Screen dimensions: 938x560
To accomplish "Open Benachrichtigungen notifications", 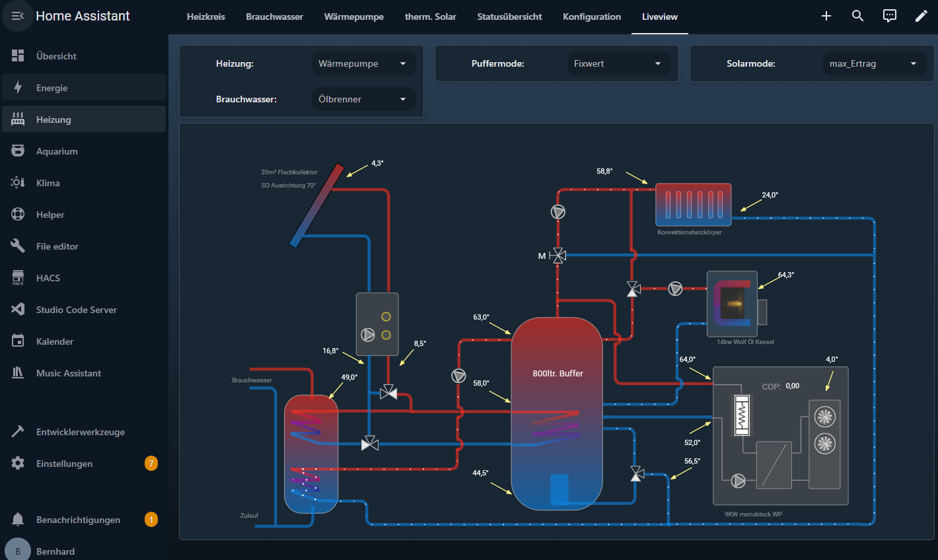I will [x=78, y=520].
